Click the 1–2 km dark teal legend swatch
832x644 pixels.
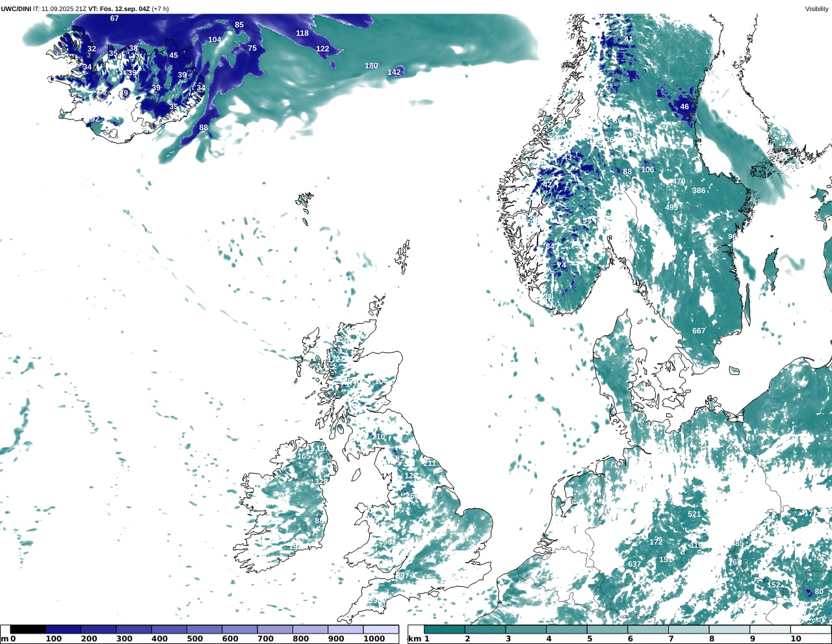(445, 629)
